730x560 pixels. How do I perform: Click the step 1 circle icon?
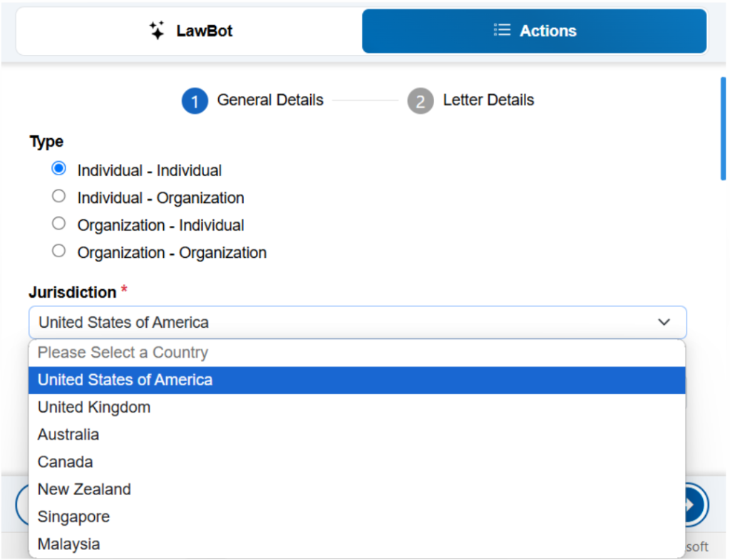[195, 100]
